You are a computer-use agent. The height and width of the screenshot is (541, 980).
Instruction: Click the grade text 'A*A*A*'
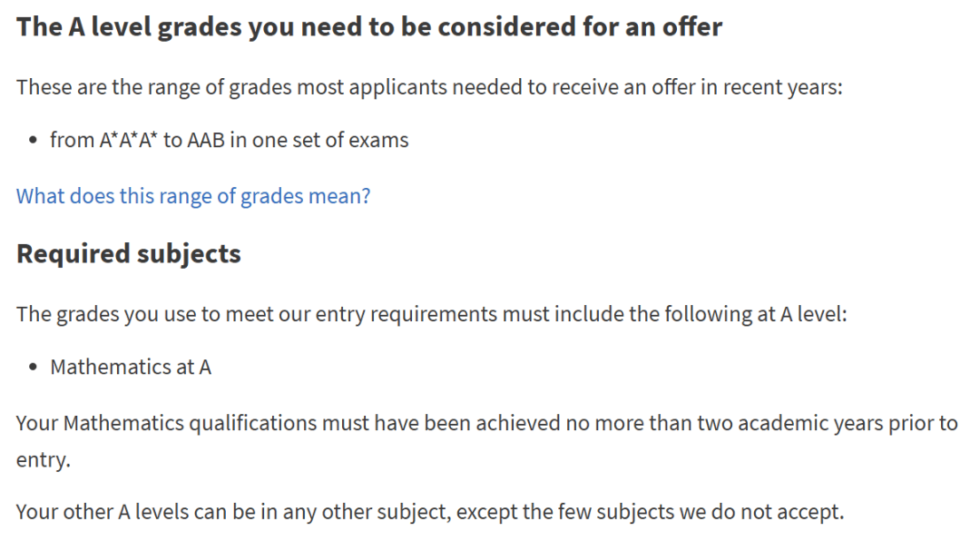click(128, 140)
